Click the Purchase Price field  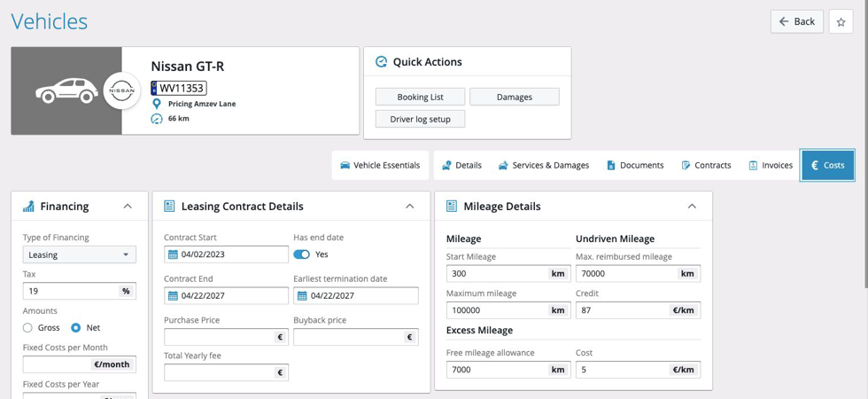pos(227,337)
